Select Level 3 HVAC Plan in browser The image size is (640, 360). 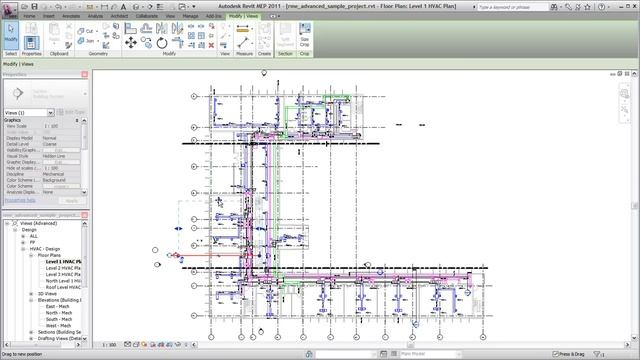[x=63, y=275]
